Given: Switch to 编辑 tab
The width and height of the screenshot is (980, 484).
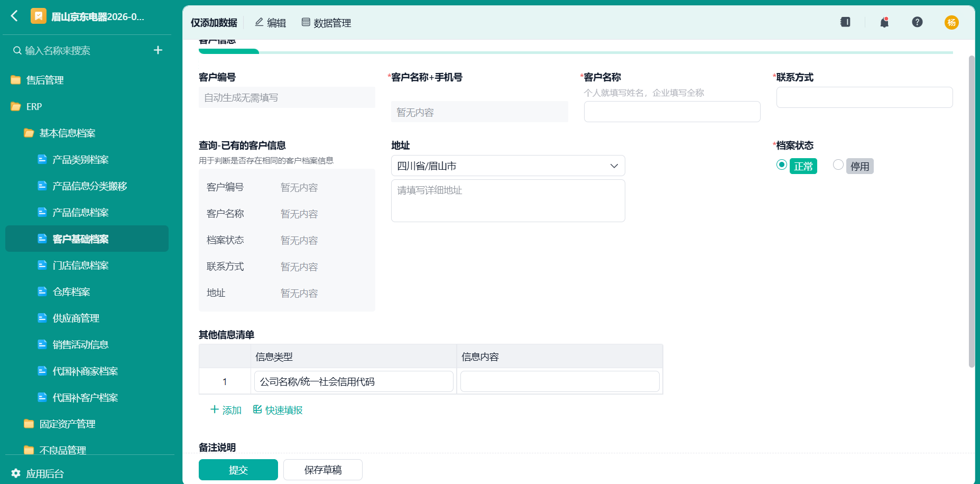Looking at the screenshot, I should coord(270,23).
